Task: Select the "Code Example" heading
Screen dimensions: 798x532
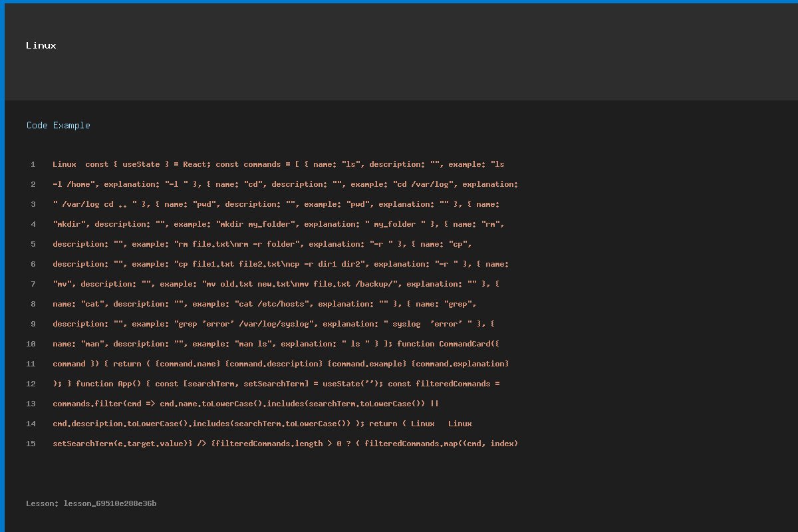Action: [x=59, y=125]
